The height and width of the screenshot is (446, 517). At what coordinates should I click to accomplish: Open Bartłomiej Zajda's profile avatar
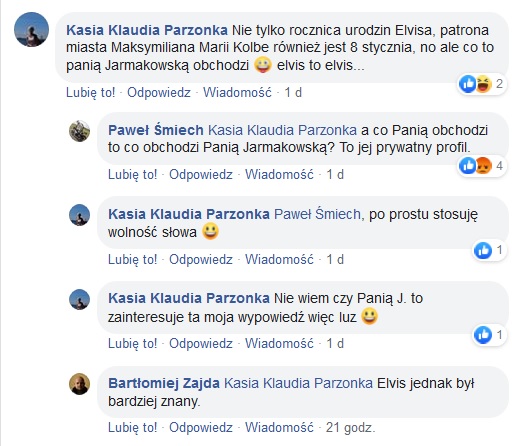[79, 384]
